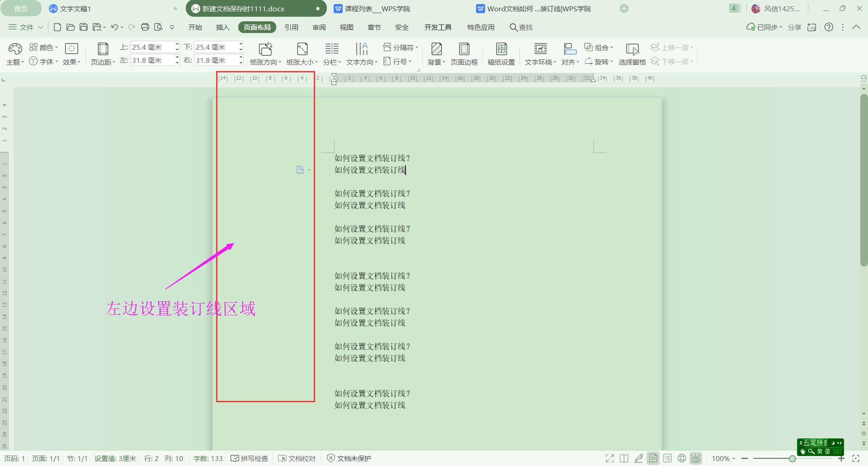Enable 护眼模式 (eye protection mode) in status bar
The height and width of the screenshot is (466, 868).
pyautogui.click(x=696, y=458)
